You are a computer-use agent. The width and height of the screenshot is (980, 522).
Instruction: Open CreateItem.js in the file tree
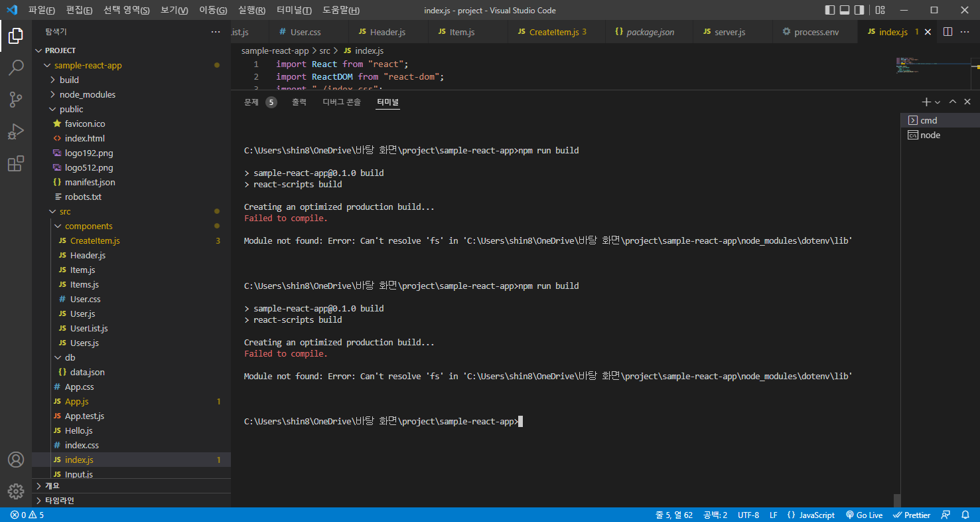131,240
